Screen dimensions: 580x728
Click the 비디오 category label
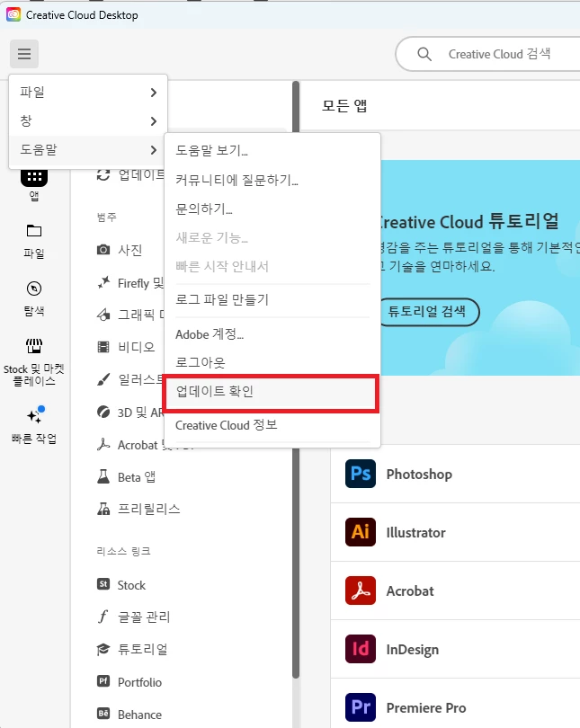point(136,347)
